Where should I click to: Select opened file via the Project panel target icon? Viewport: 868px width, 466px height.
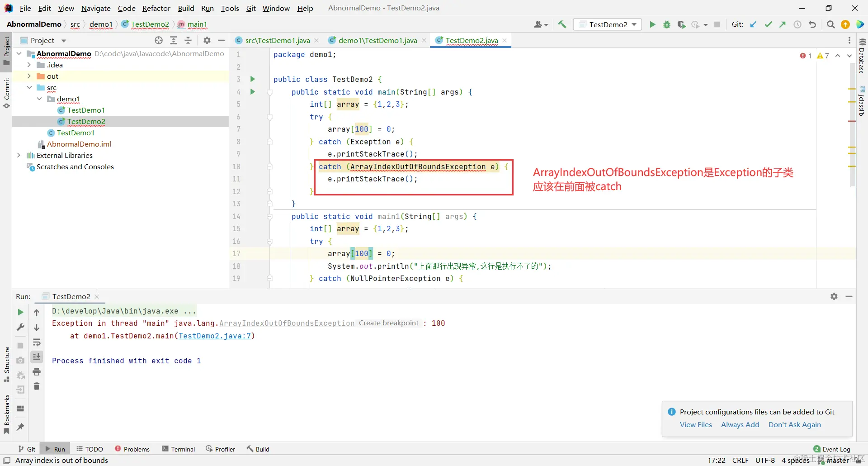[x=159, y=40]
